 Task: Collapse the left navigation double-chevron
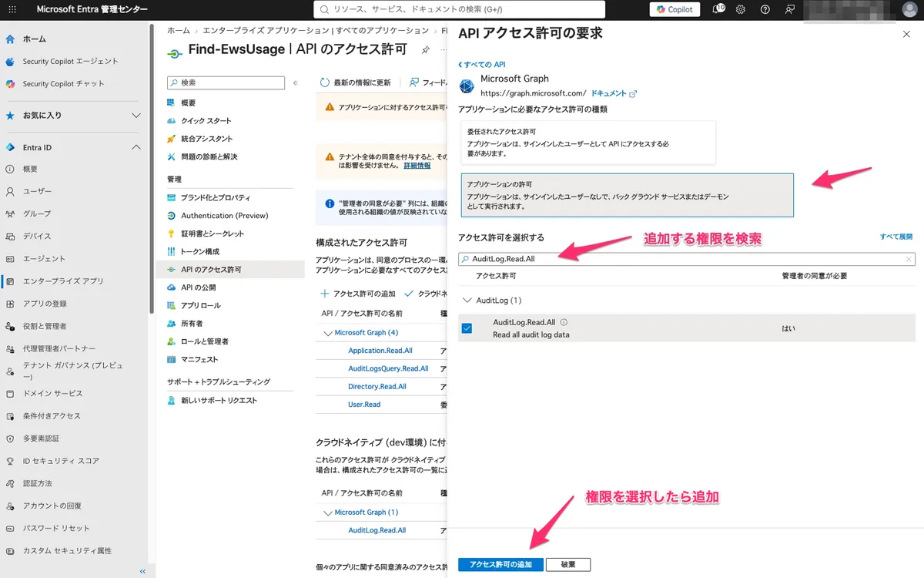142,571
